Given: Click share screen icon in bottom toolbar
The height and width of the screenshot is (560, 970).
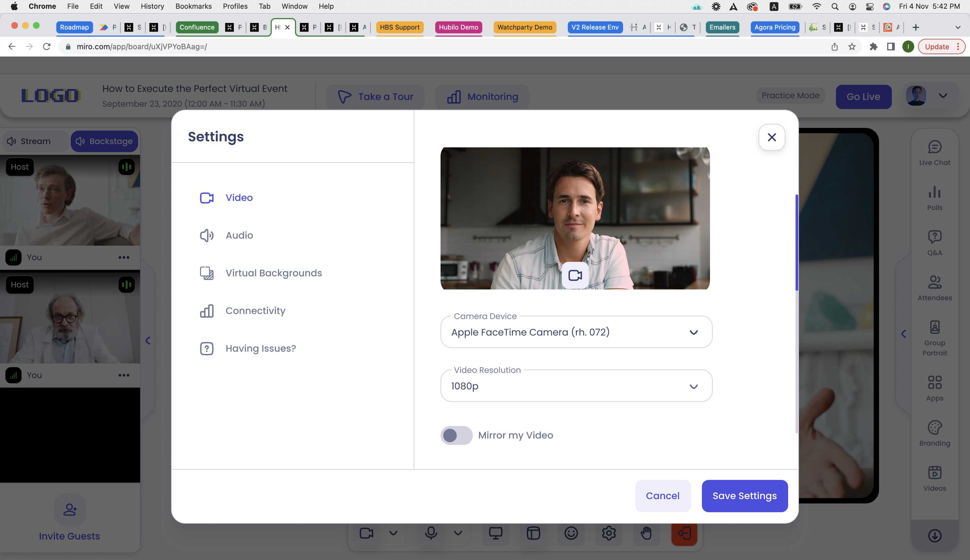Looking at the screenshot, I should pyautogui.click(x=495, y=533).
